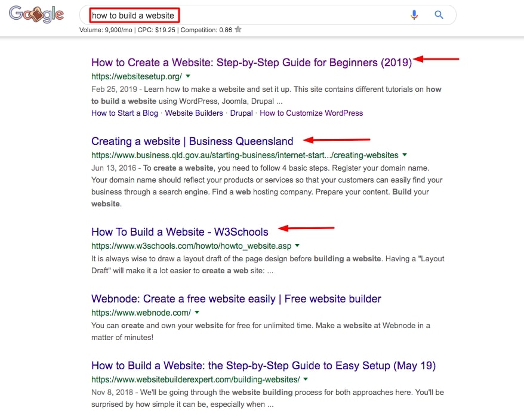Open 'Creating a website | Business Queensland' result
Viewport: 524px width, 420px height.
pos(192,141)
